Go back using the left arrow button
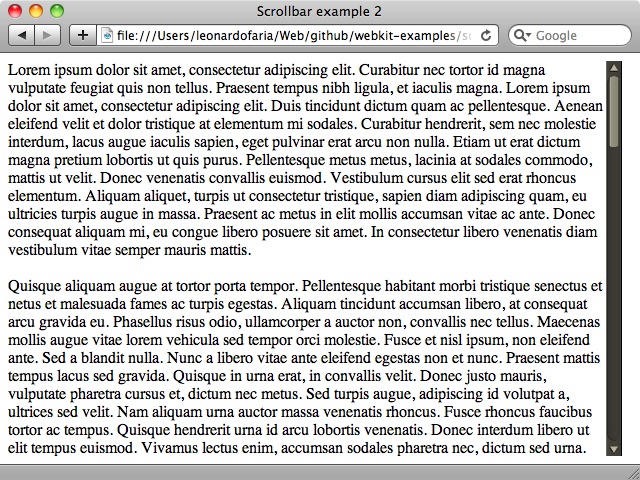 coord(22,35)
